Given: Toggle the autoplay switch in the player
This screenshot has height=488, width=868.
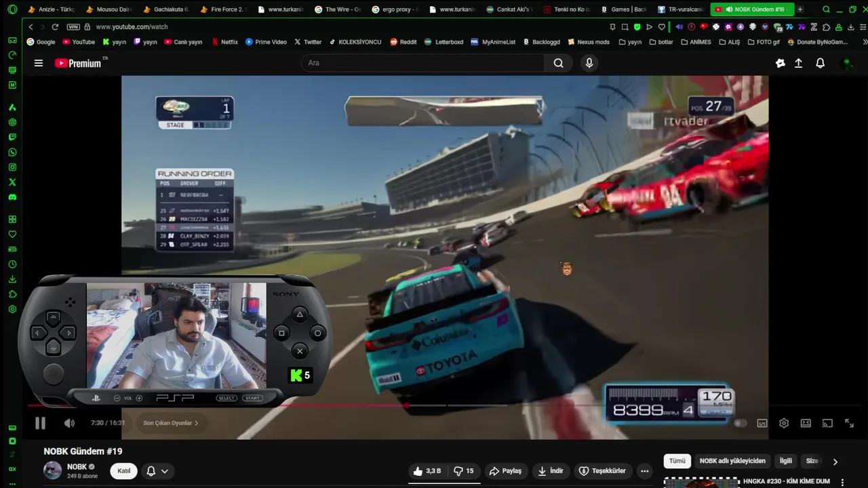Looking at the screenshot, I should click(740, 423).
